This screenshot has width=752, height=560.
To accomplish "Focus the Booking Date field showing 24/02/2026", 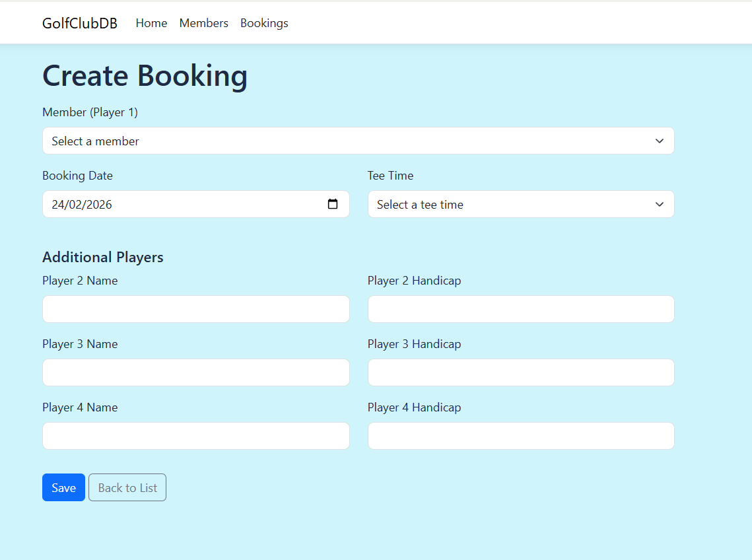I will [195, 205].
